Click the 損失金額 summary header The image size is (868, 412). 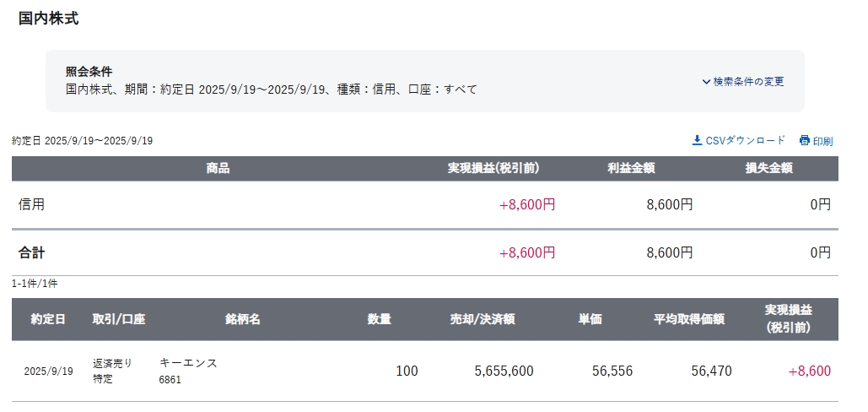click(x=769, y=168)
